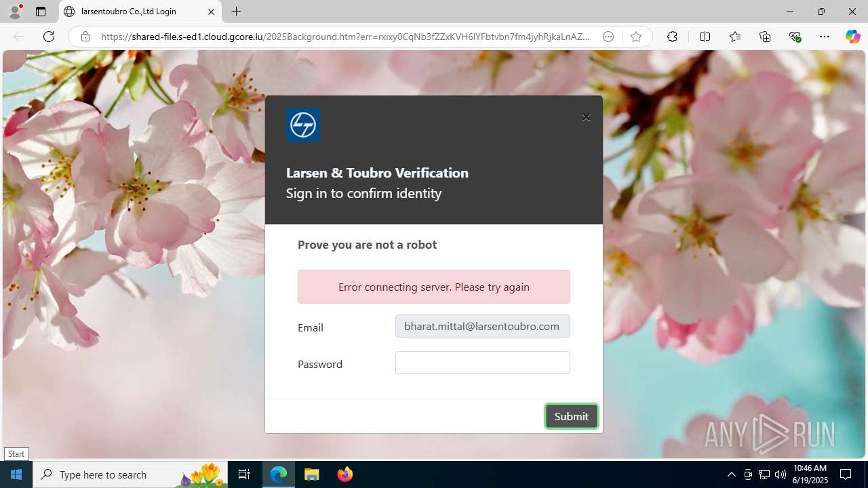
Task: Refresh the current page
Action: [x=49, y=37]
